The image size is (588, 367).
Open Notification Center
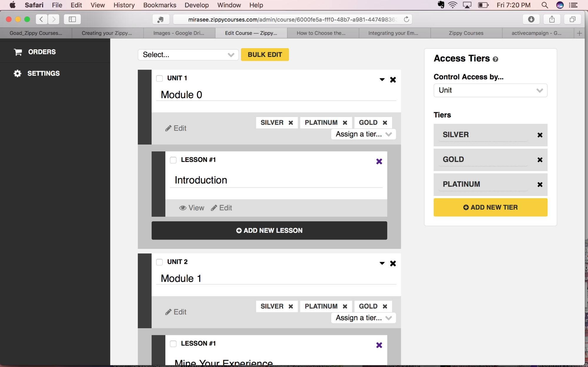573,5
